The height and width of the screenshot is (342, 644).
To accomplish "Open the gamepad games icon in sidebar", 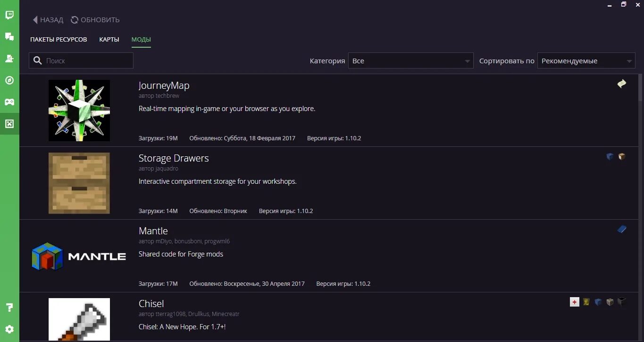I will [x=9, y=102].
